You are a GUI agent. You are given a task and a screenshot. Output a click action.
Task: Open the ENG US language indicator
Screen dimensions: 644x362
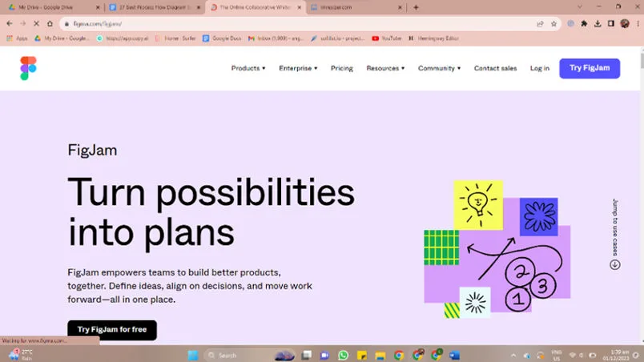[557, 355]
